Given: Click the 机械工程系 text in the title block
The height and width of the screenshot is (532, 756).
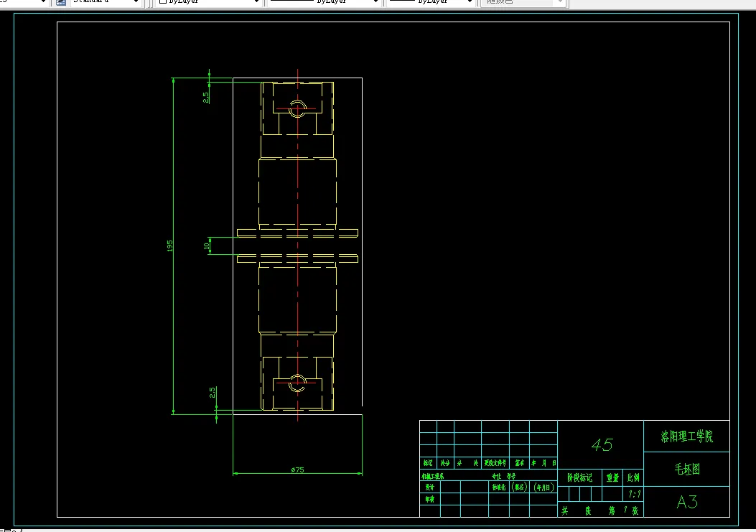Looking at the screenshot, I should click(x=433, y=476).
